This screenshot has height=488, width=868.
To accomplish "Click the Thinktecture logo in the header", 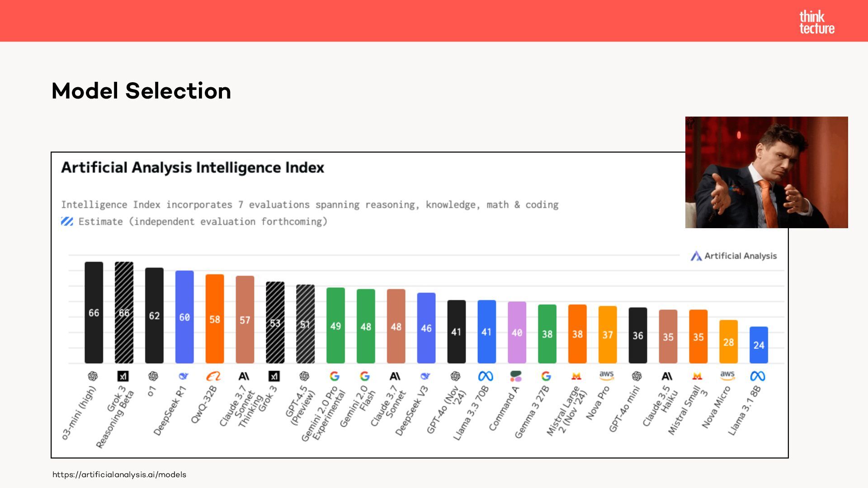I will point(816,22).
